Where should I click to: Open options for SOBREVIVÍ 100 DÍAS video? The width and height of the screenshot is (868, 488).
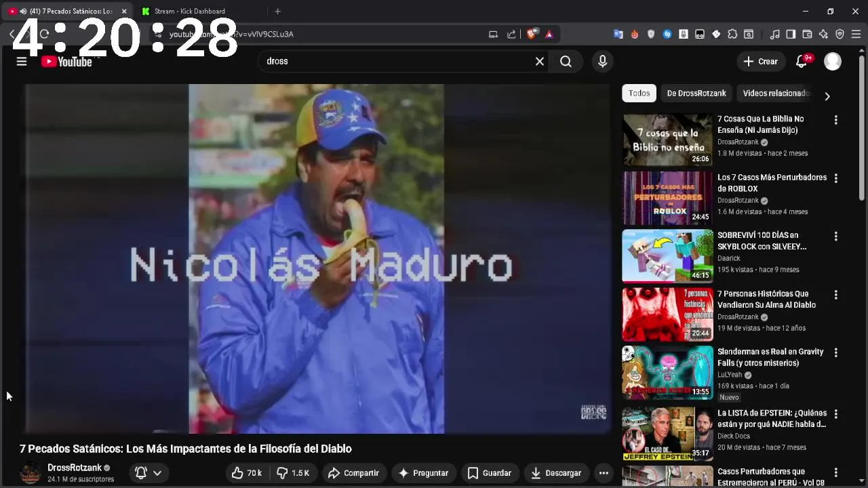(x=836, y=237)
